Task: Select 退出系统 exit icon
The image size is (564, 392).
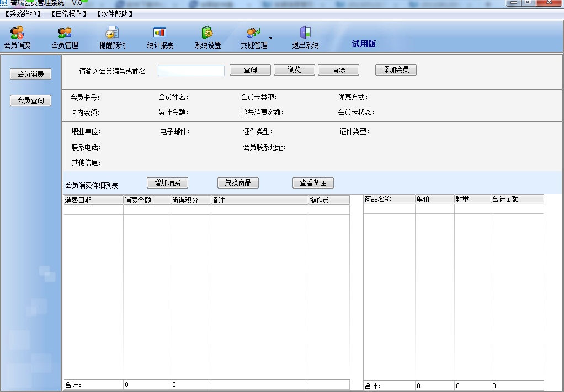Action: point(304,36)
